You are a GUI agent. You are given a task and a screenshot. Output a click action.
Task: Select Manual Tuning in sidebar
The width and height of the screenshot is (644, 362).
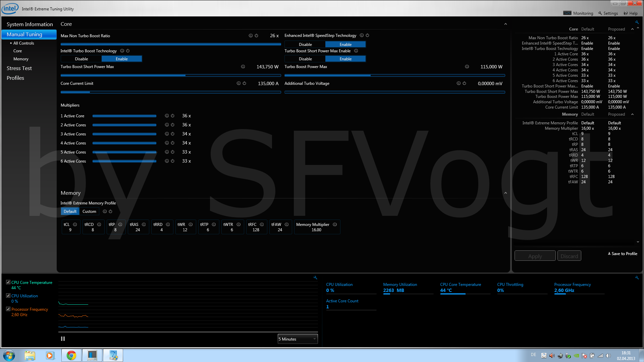coord(30,35)
